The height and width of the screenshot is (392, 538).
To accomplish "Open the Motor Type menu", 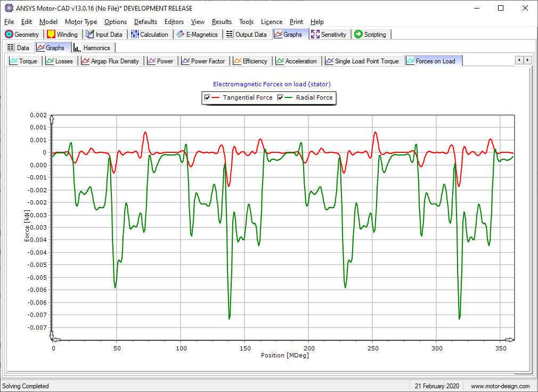I will [81, 22].
